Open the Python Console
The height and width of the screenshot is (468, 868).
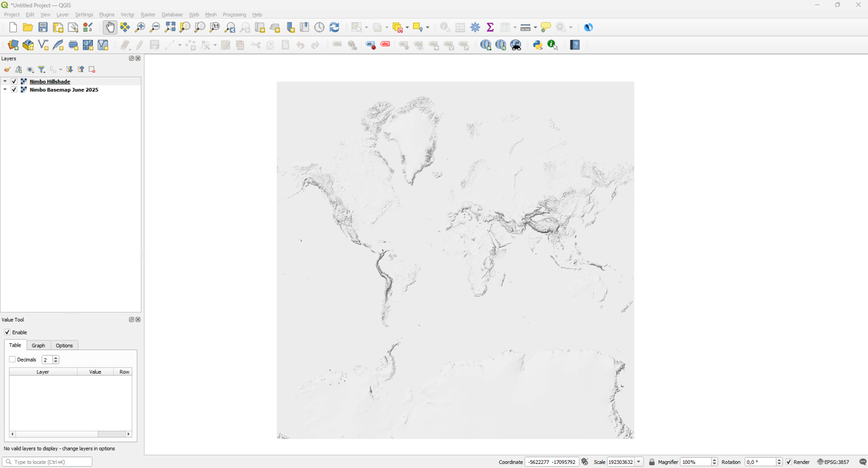[538, 45]
